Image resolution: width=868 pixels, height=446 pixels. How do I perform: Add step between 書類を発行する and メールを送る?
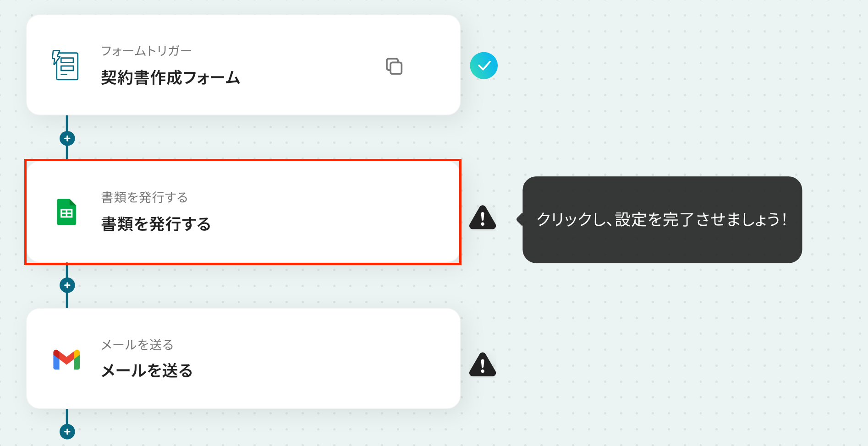tap(67, 285)
